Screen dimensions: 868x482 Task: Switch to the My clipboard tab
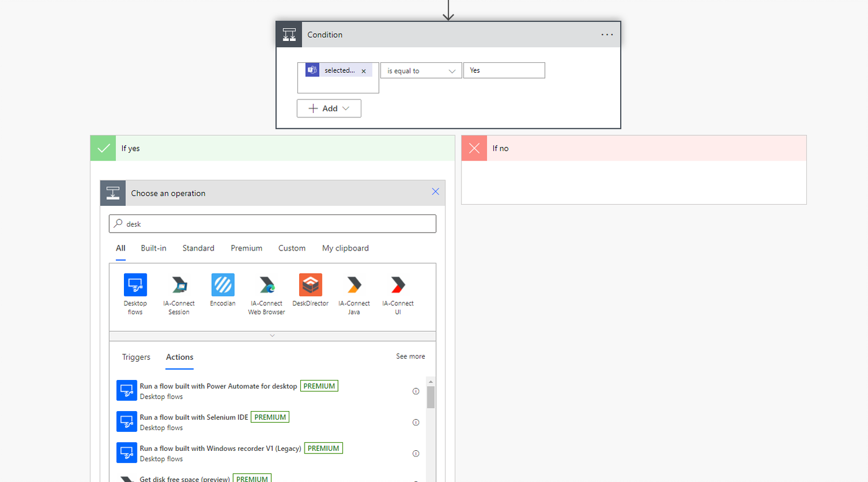tap(345, 248)
